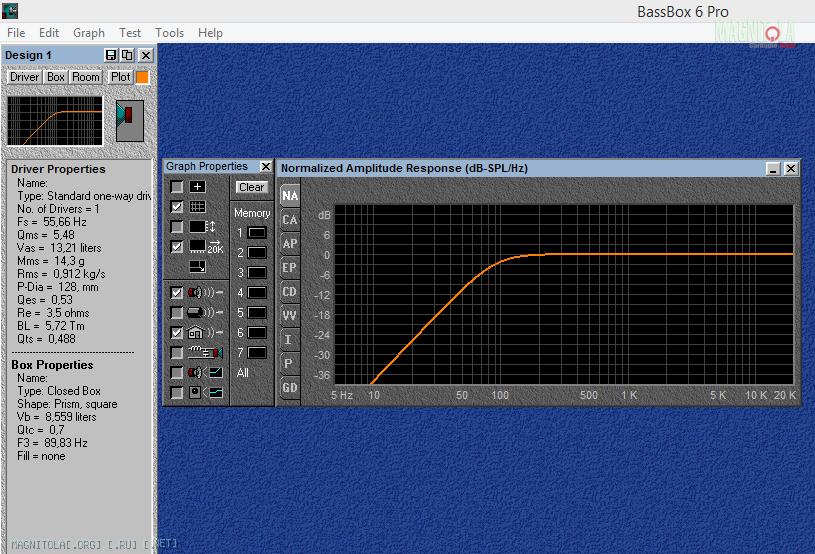815x554 pixels.
Task: Select memory slot 2 swatch
Action: [x=257, y=253]
